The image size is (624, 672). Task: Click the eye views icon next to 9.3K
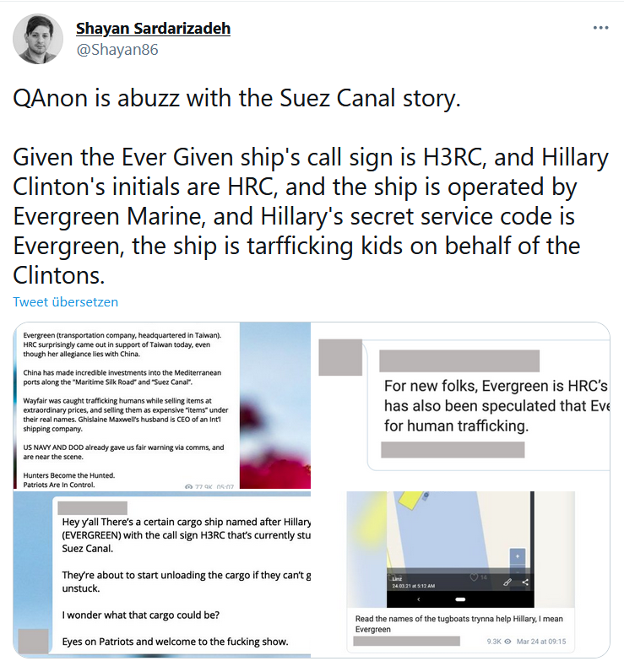[x=507, y=642]
